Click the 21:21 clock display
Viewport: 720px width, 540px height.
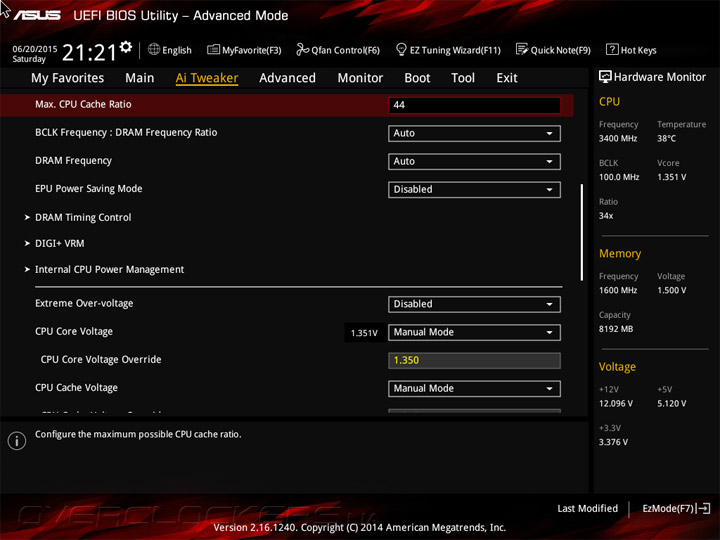pos(90,52)
